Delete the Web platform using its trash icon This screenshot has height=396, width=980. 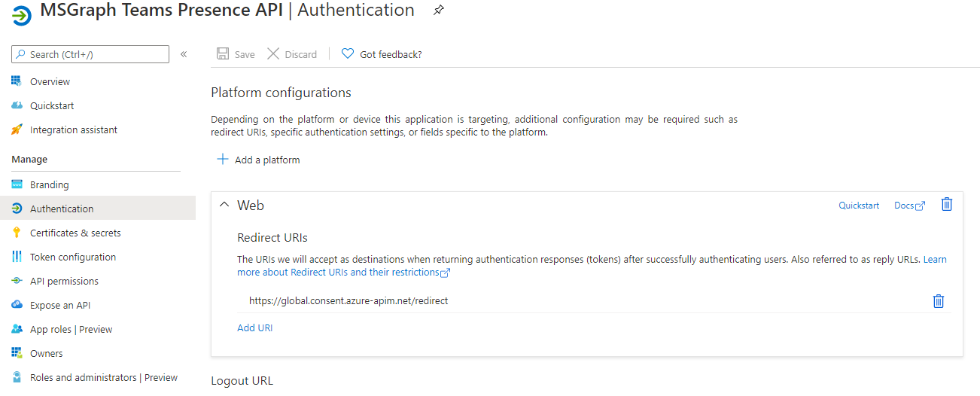pos(947,204)
